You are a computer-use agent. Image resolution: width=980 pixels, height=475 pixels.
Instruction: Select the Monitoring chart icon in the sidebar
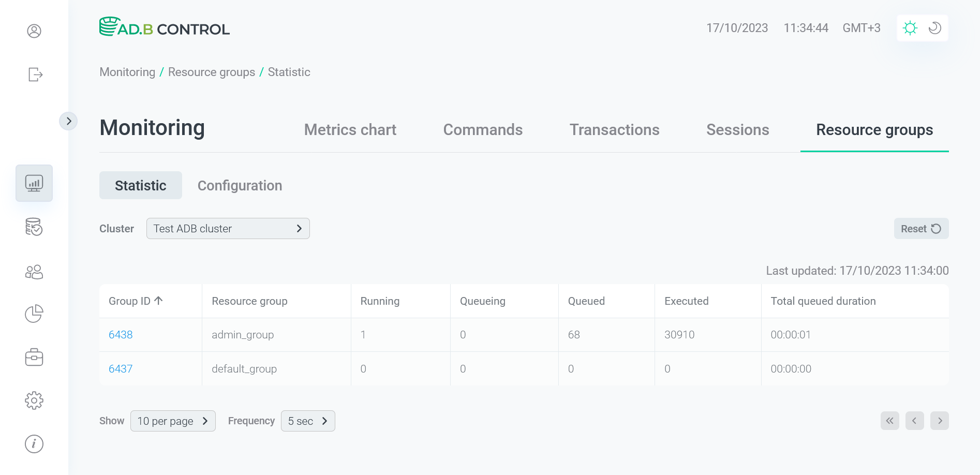tap(34, 183)
